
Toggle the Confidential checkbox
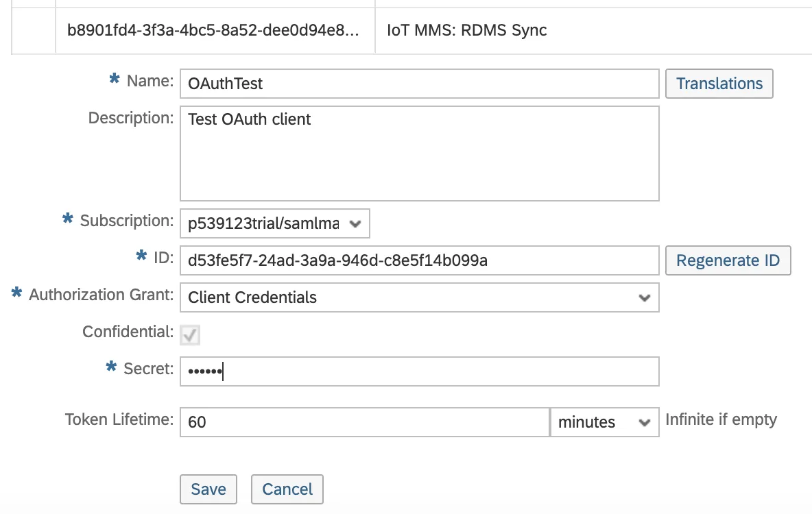(x=190, y=334)
